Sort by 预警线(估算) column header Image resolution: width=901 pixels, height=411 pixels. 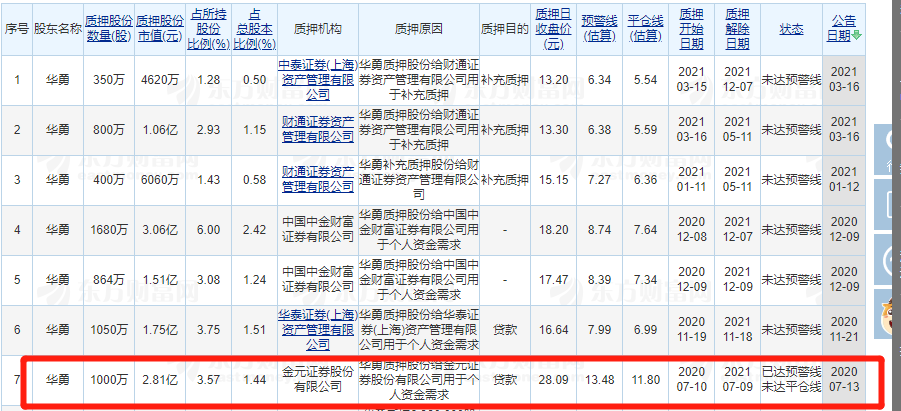click(599, 29)
